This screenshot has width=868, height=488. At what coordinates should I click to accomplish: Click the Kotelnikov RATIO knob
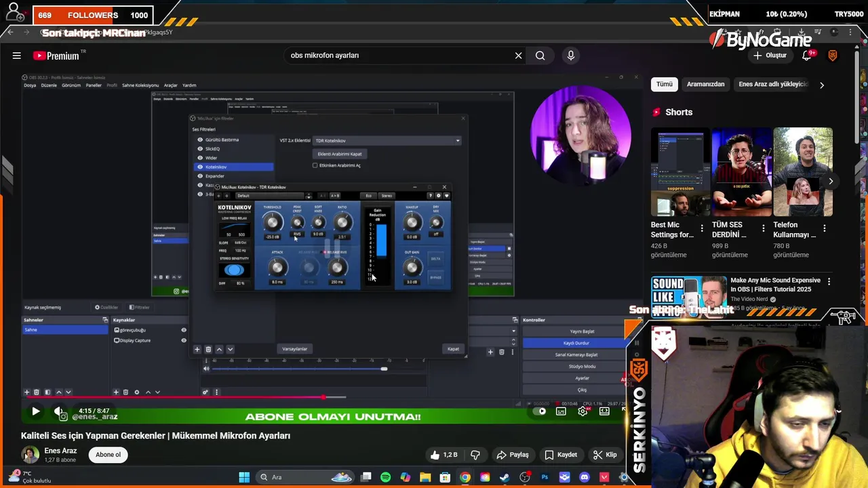click(342, 222)
